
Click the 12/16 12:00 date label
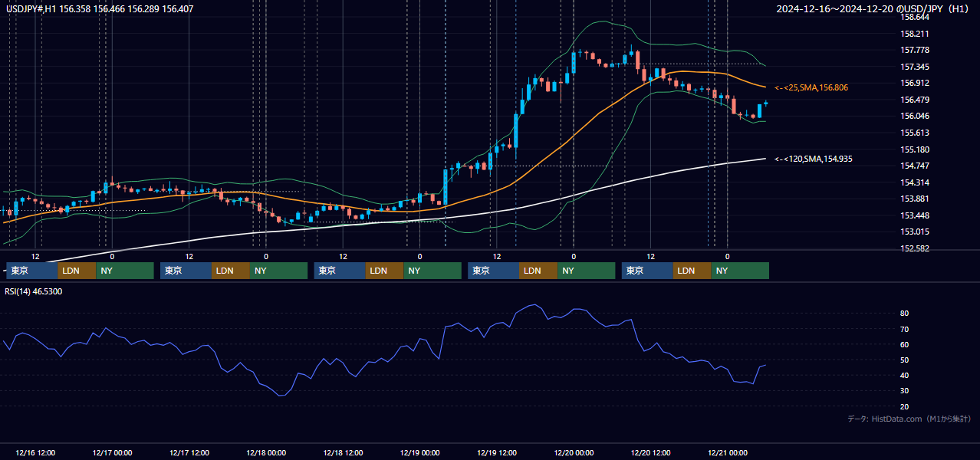click(x=35, y=452)
